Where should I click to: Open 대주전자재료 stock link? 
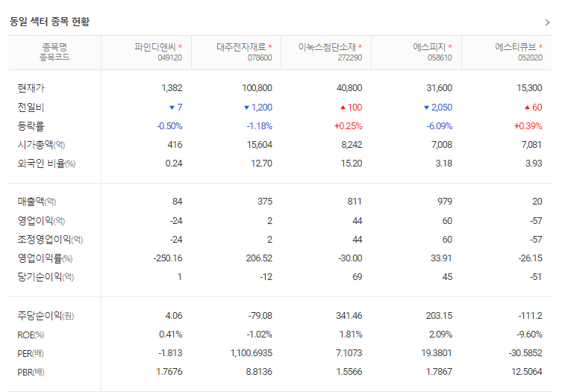pyautogui.click(x=241, y=47)
